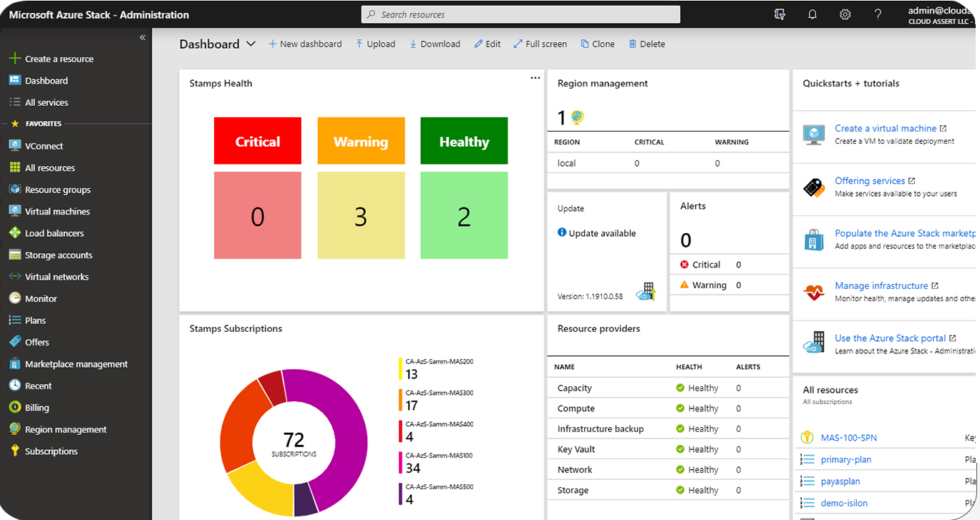Click the Plans list icon in sidebar
Image resolution: width=980 pixels, height=520 pixels.
(x=14, y=320)
